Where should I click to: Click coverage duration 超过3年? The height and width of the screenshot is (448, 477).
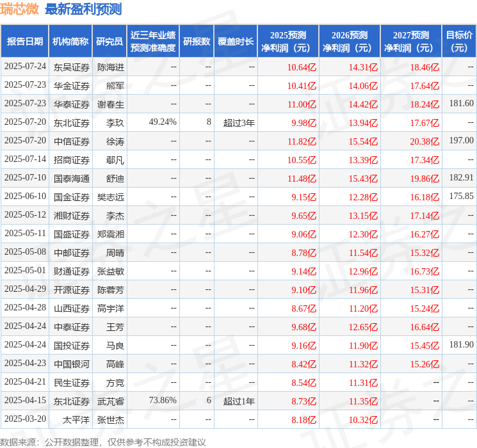[x=239, y=123]
